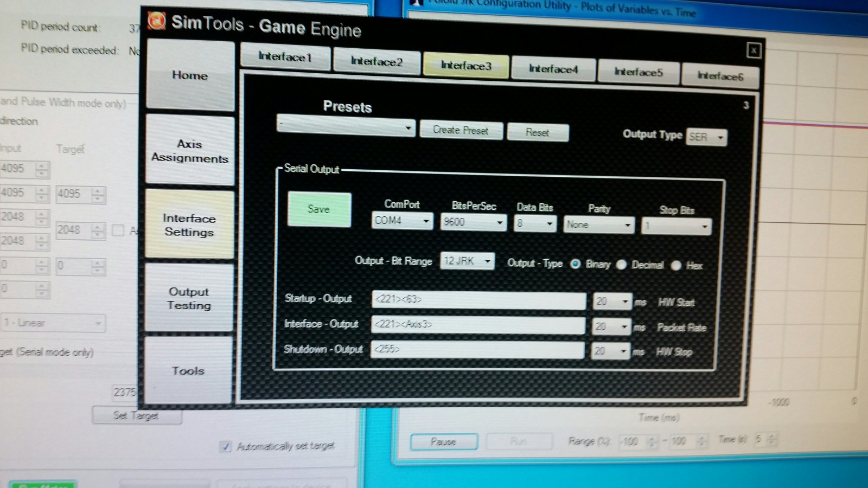Select Hex output type
Screen dimensions: 868x488
pyautogui.click(x=676, y=266)
